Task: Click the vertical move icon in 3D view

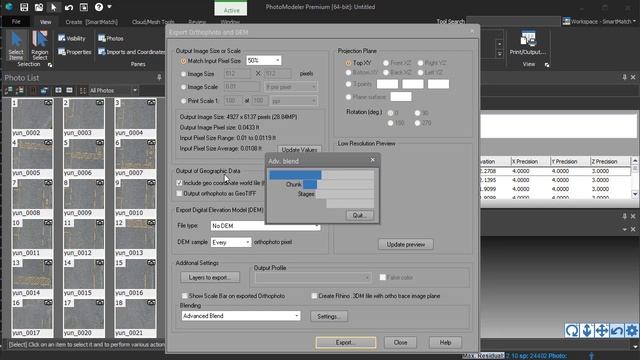Action: 587,330
